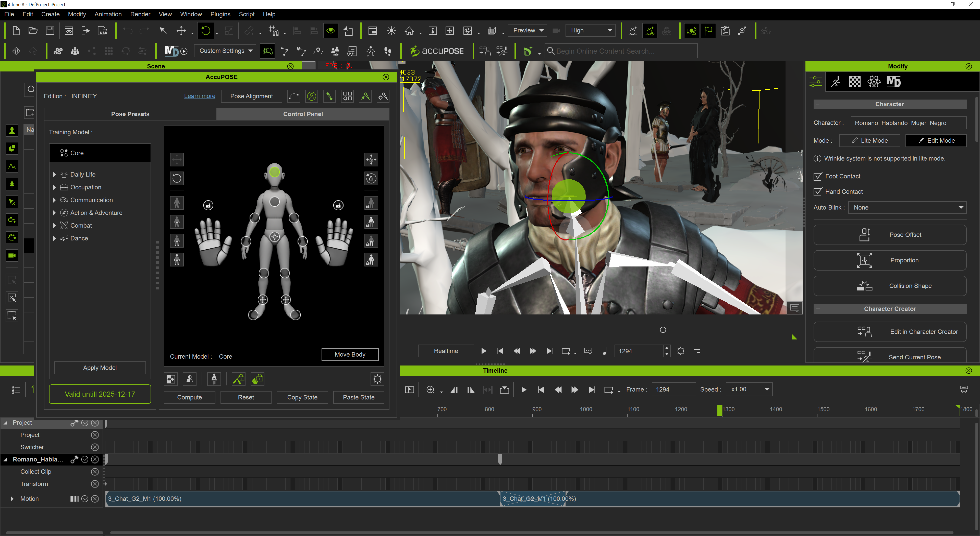Select the head control point on mannequin

click(x=274, y=172)
